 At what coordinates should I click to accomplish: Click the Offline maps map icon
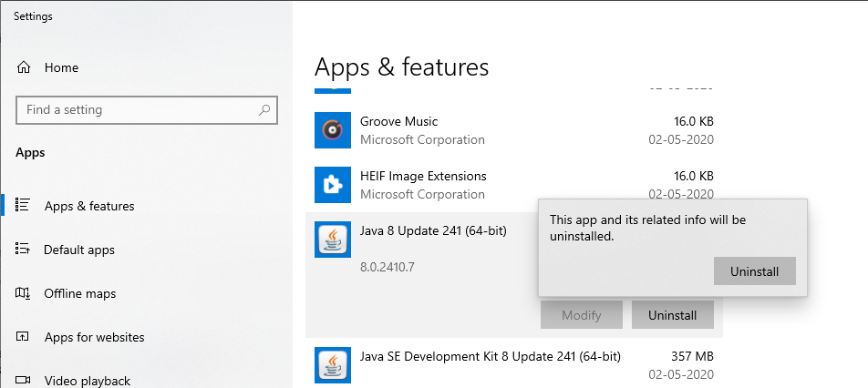click(23, 292)
